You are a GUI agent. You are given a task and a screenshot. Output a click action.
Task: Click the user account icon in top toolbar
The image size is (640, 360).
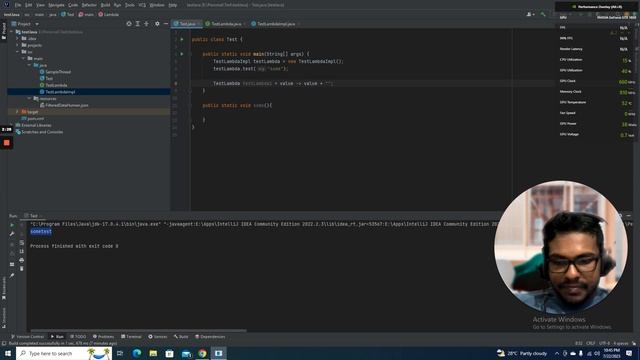click(x=530, y=14)
